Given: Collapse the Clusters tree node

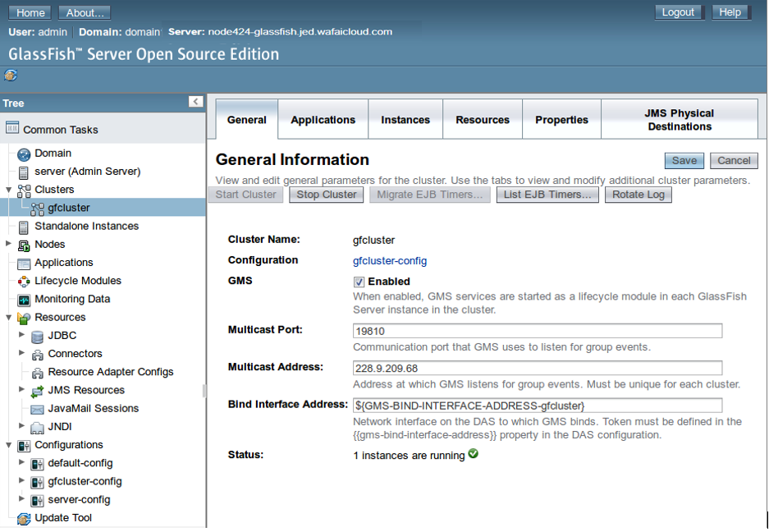Looking at the screenshot, I should tap(8, 190).
